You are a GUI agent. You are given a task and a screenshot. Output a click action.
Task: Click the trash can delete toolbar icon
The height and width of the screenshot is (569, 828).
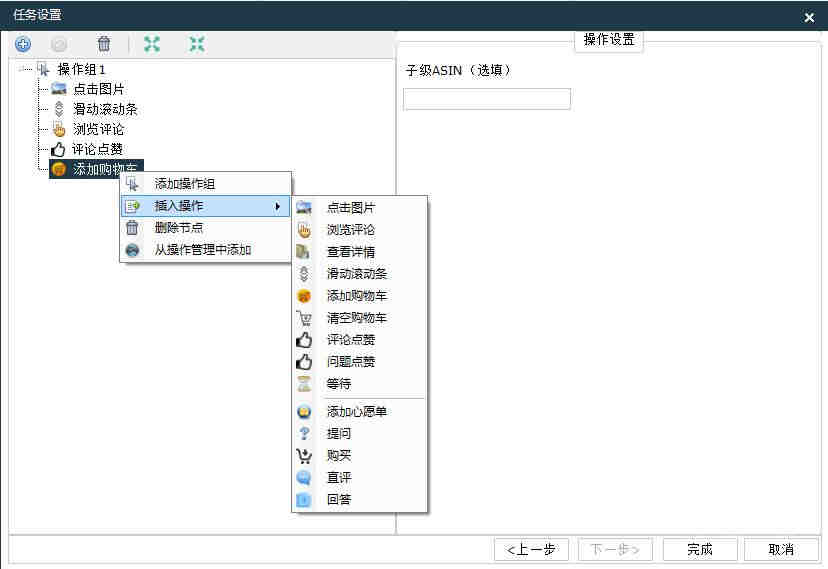point(104,44)
